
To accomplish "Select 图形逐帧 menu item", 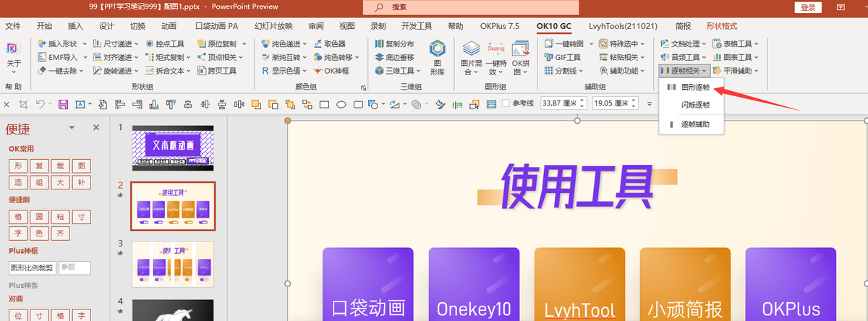I will coord(694,87).
